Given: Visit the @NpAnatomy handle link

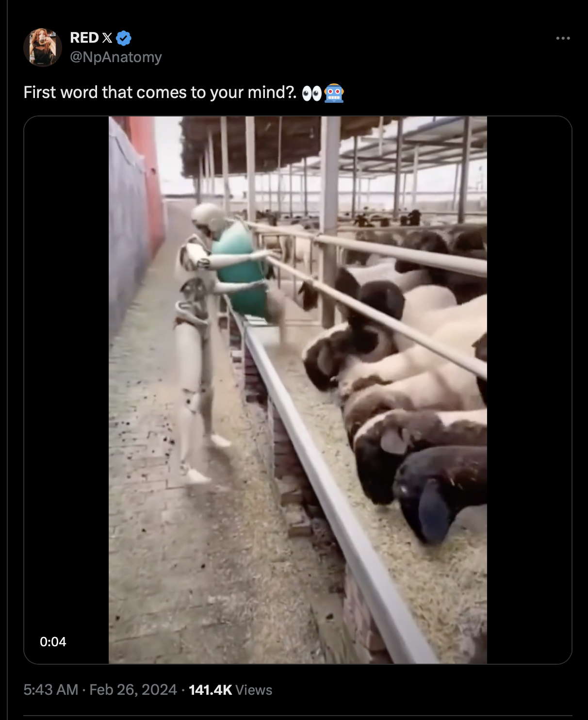Looking at the screenshot, I should 116,57.
